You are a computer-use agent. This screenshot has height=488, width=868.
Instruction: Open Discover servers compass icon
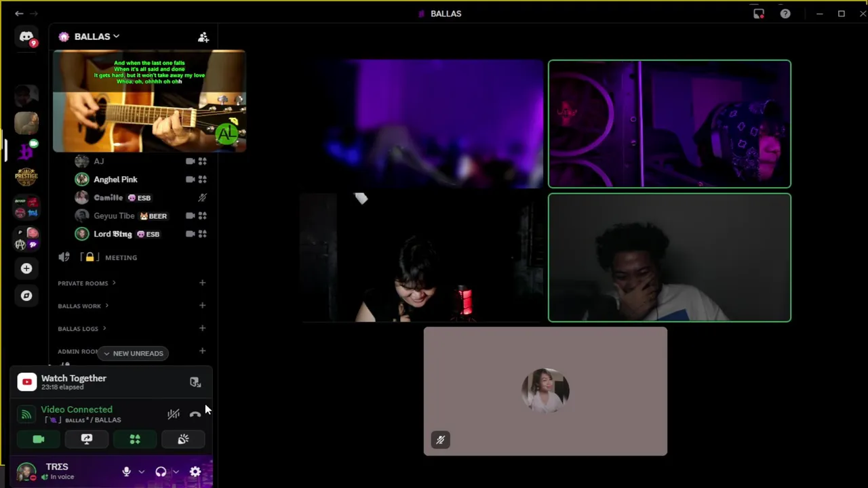[26, 296]
